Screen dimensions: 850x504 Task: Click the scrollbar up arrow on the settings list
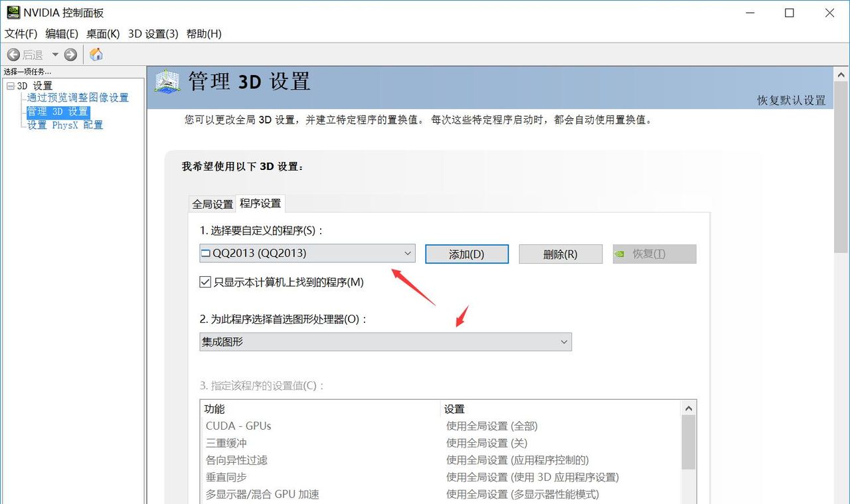tap(690, 408)
